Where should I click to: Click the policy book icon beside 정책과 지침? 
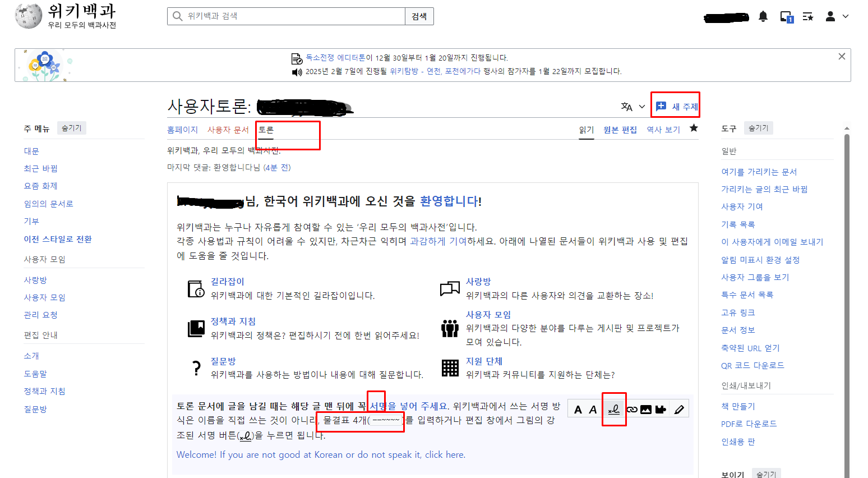196,328
